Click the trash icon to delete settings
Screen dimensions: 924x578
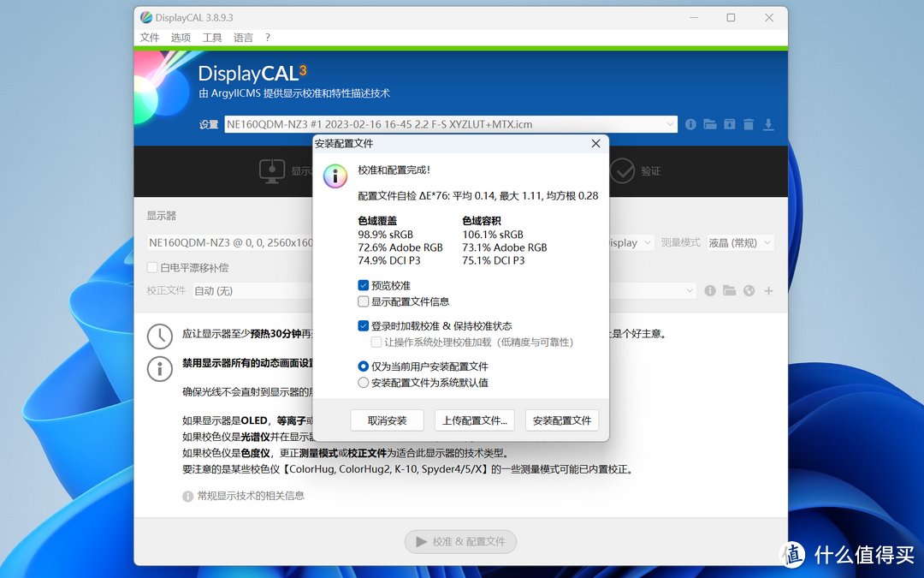tap(749, 124)
